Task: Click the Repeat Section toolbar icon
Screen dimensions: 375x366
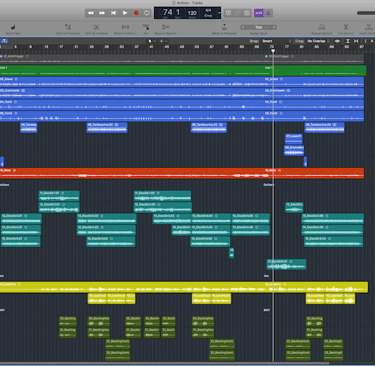Action: [x=322, y=27]
